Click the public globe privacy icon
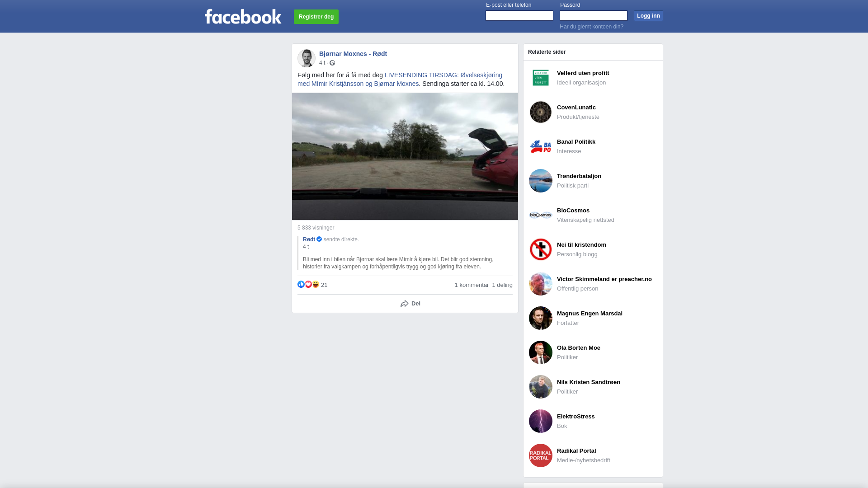This screenshot has width=868, height=488. (332, 63)
